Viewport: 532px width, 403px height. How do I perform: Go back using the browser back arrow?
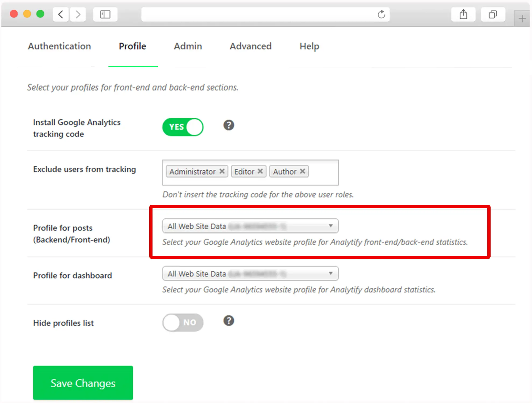pos(61,14)
